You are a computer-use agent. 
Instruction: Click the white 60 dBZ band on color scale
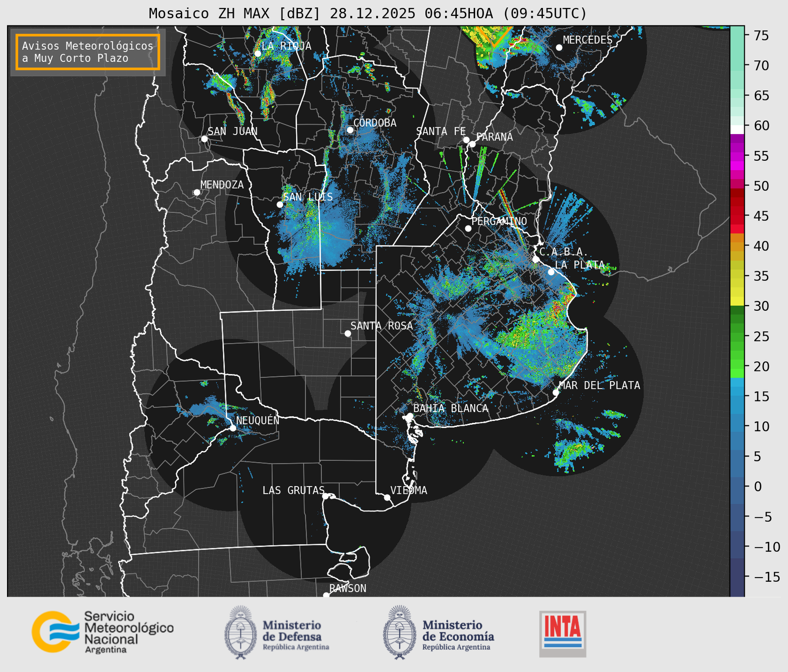point(737,129)
